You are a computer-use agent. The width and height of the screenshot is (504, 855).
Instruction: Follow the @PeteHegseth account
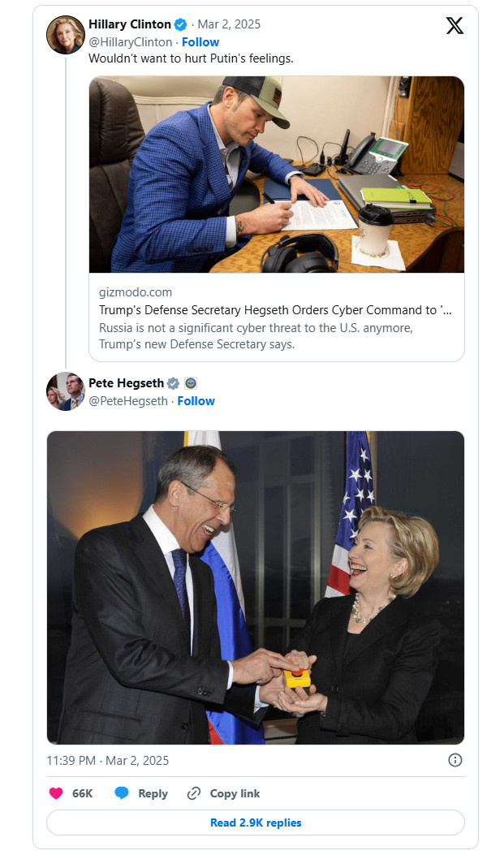[x=196, y=400]
